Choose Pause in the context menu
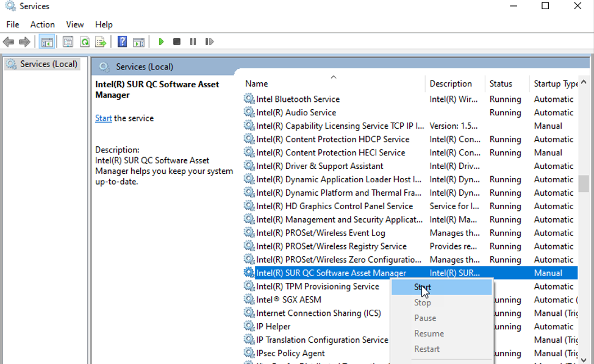Image resolution: width=594 pixels, height=364 pixels. pos(442,318)
